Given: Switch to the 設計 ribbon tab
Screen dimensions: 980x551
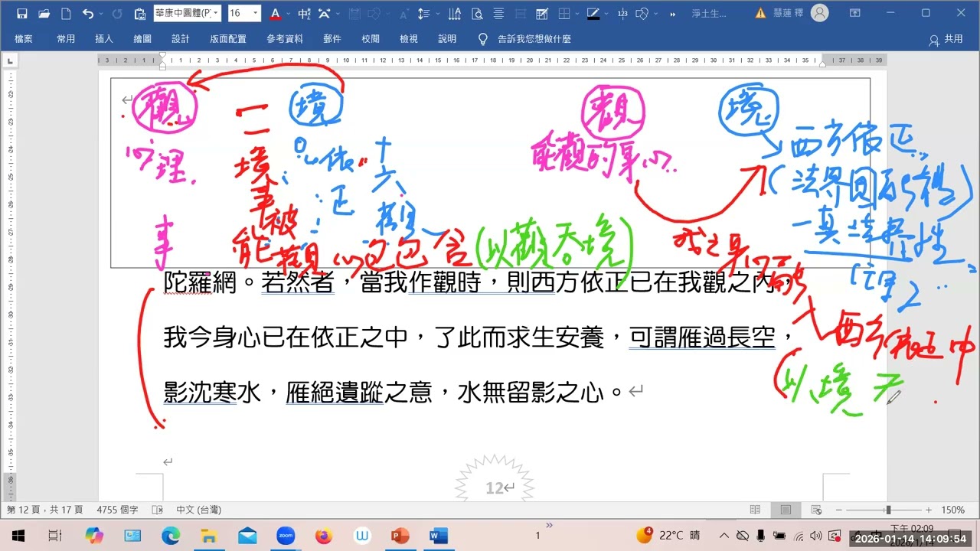Looking at the screenshot, I should [181, 39].
